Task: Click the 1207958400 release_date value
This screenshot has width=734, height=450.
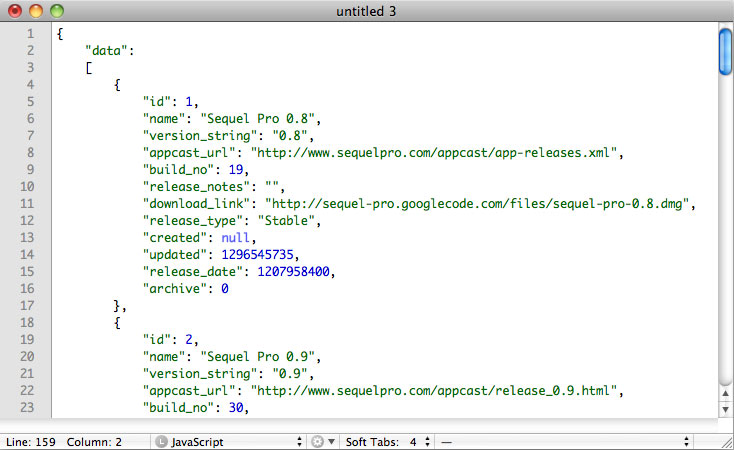Action: (294, 272)
